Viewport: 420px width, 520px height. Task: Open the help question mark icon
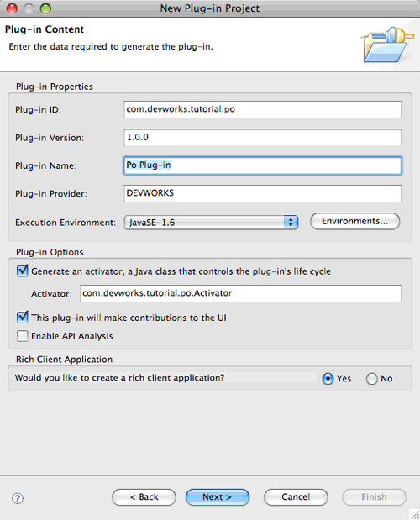point(18,498)
